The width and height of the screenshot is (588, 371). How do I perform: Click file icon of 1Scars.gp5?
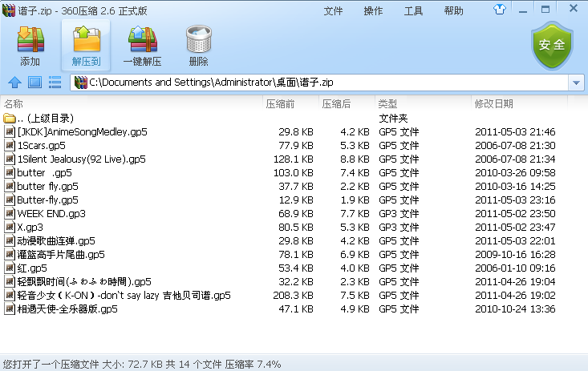[x=10, y=145]
